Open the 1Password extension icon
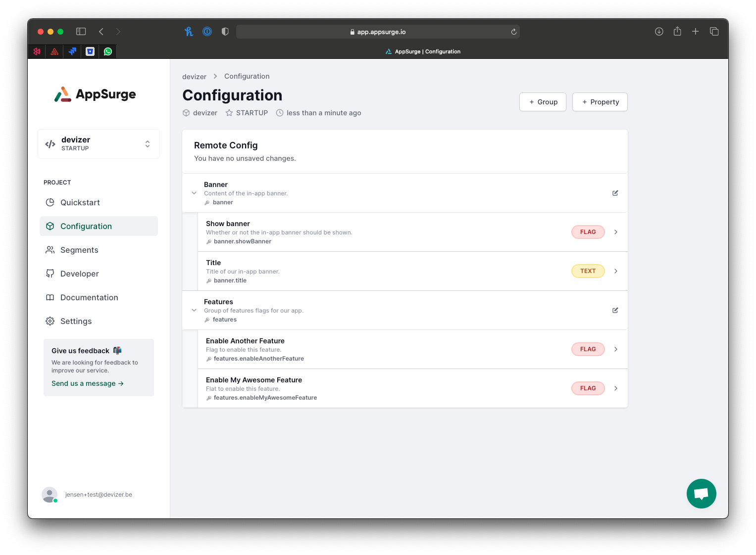The height and width of the screenshot is (555, 756). click(x=207, y=32)
